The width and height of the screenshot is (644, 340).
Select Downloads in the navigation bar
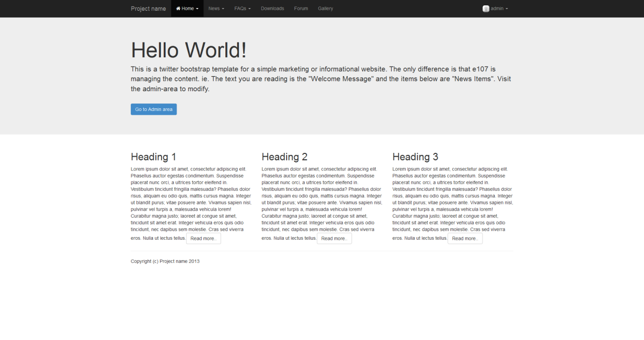click(x=272, y=8)
